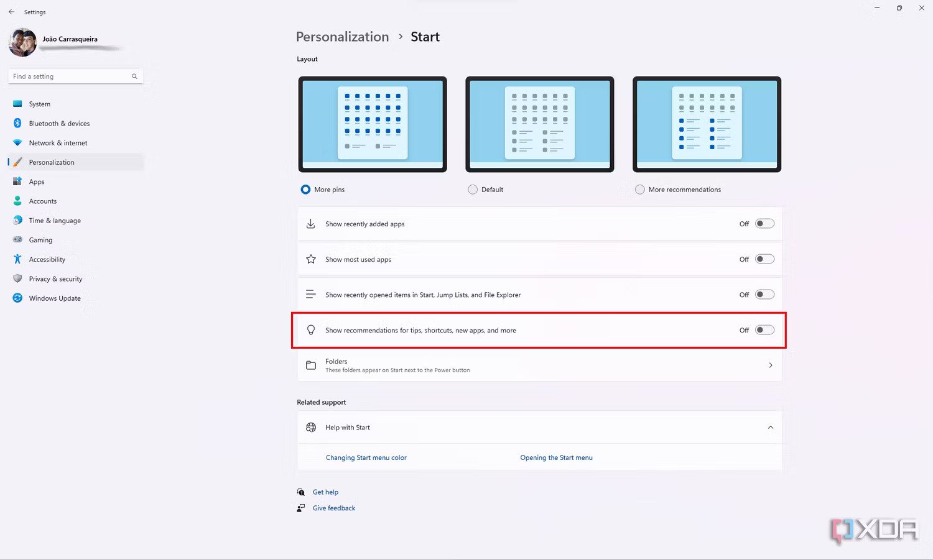The height and width of the screenshot is (560, 933).
Task: Click the globe icon beside Help with Start
Action: 311,427
